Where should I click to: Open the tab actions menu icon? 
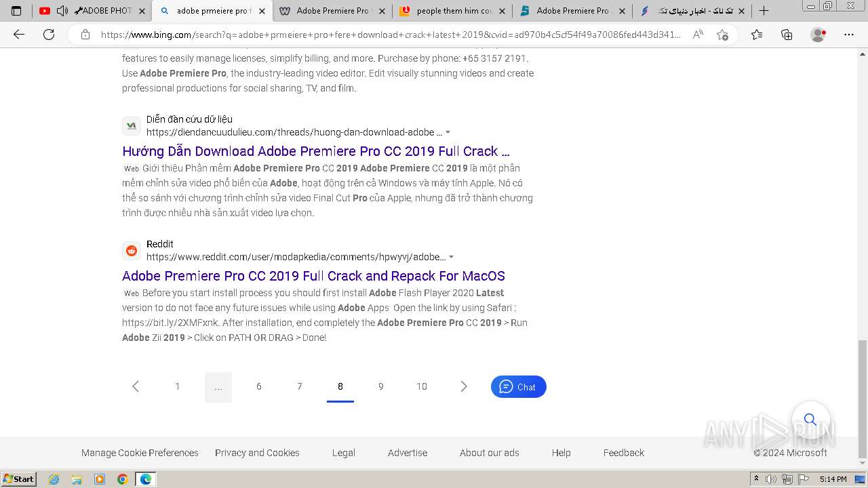pos(16,11)
